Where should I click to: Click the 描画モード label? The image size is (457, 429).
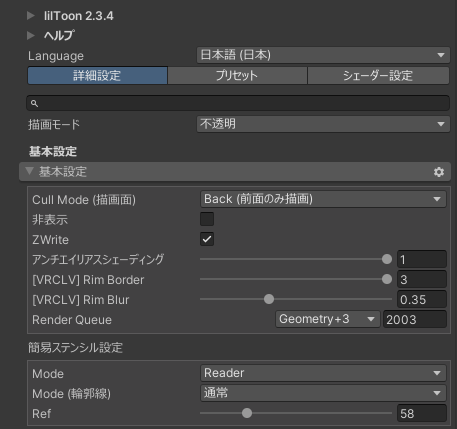pos(54,125)
